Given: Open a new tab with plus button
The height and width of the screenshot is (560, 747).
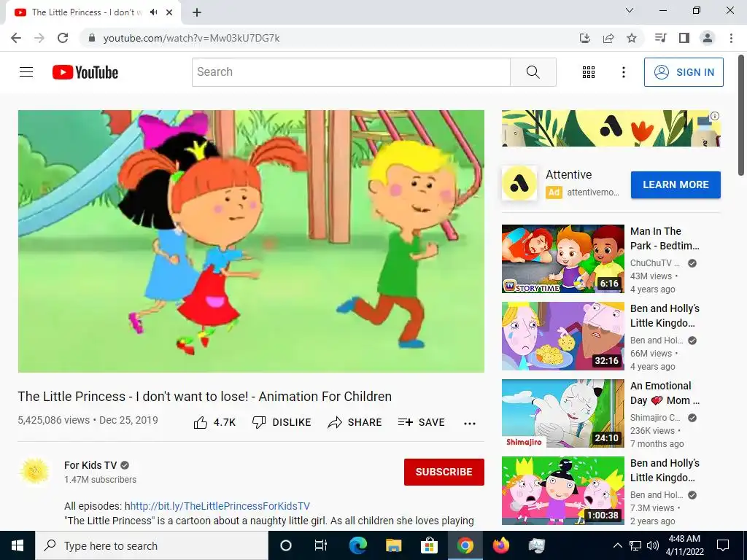Looking at the screenshot, I should click(197, 12).
